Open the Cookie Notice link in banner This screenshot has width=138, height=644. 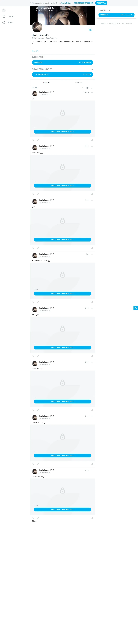point(66,3)
